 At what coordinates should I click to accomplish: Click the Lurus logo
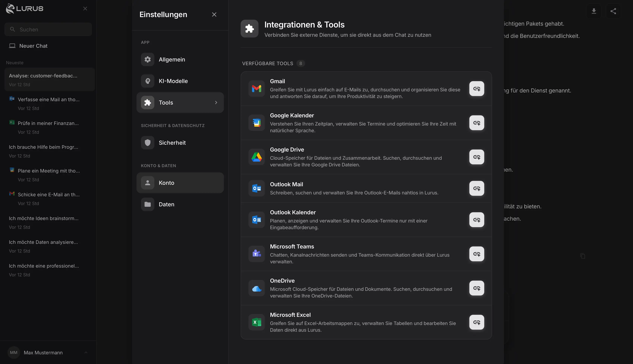[24, 8]
